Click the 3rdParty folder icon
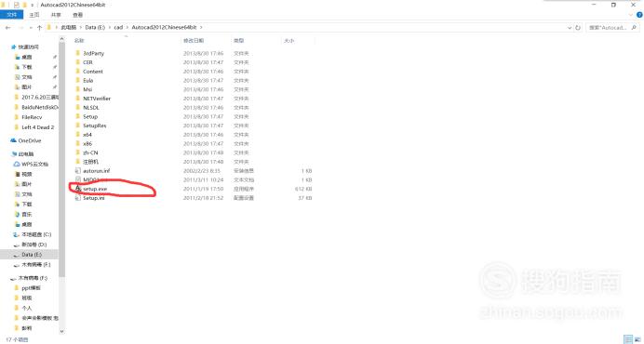 78,53
